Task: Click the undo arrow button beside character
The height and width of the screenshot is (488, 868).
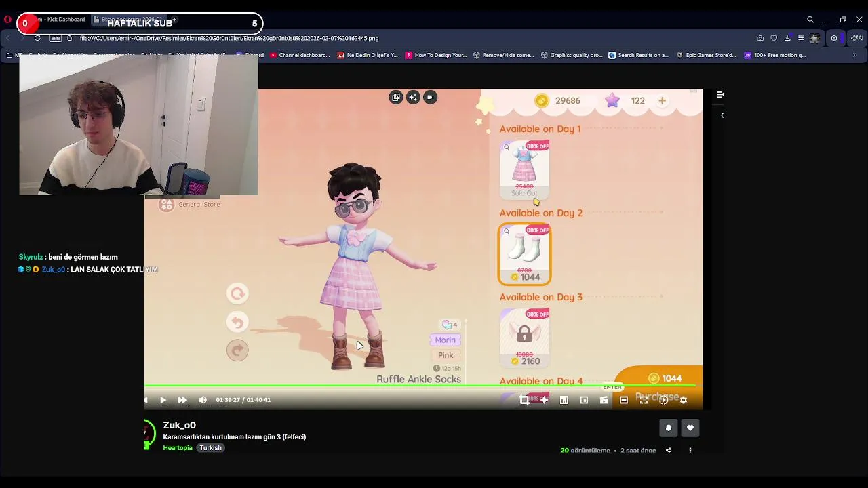Action: click(237, 322)
